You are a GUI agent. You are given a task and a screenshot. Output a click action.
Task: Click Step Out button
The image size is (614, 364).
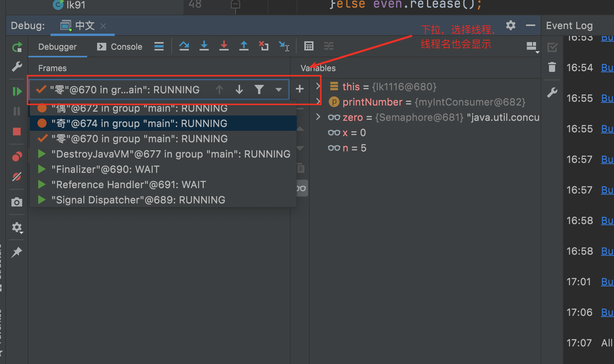pos(244,46)
